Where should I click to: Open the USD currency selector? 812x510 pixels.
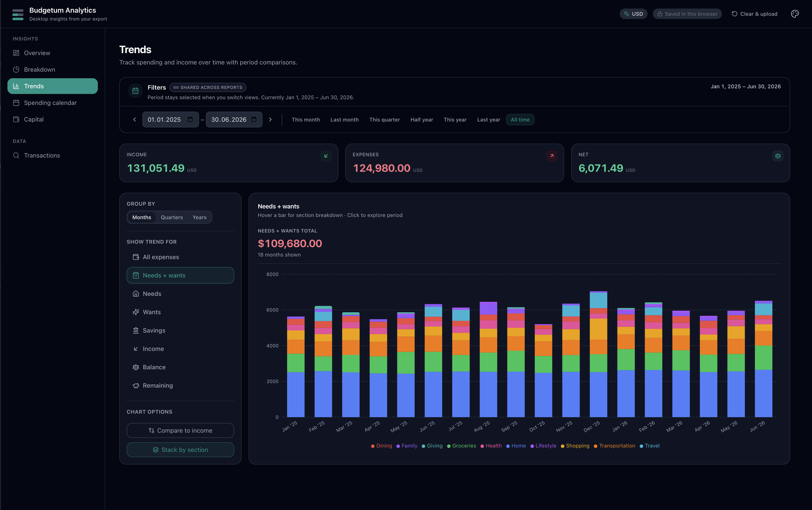pos(633,14)
